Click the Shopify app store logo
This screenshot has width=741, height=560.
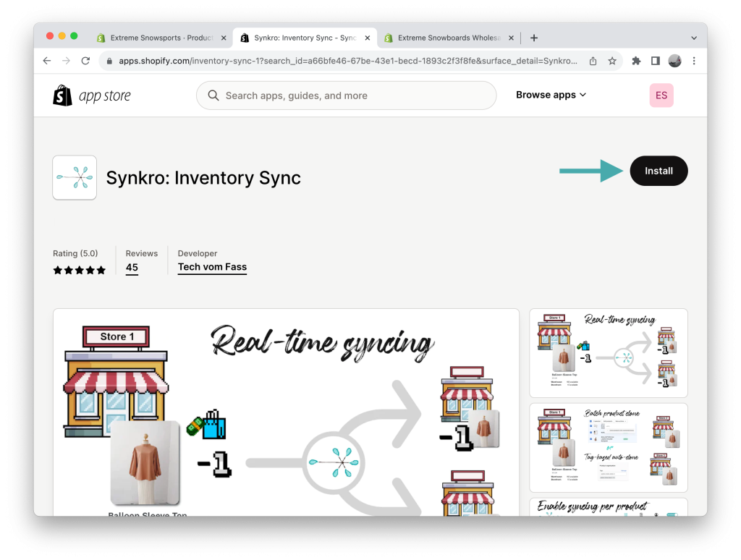click(92, 96)
